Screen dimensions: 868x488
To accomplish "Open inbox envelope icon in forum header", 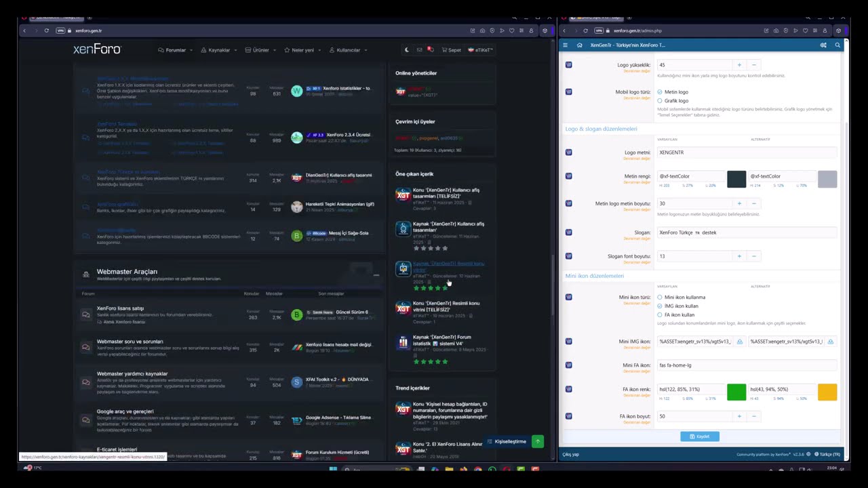I will point(419,49).
